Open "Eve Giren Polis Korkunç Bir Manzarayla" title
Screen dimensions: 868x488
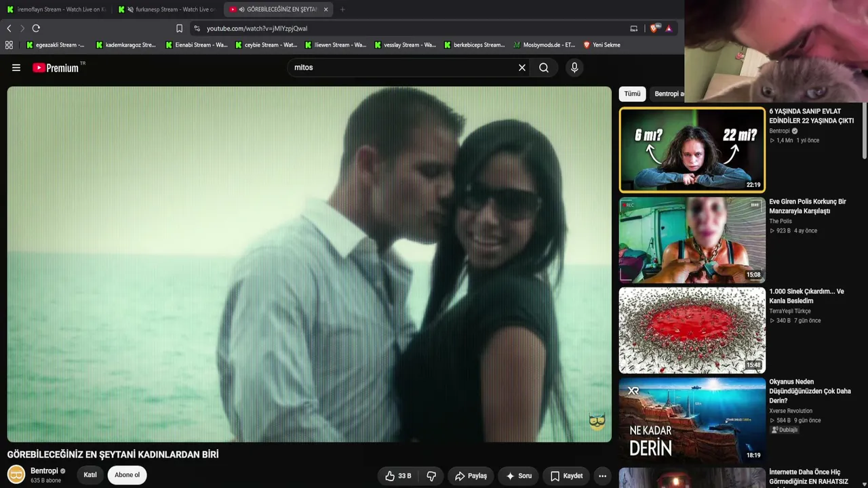click(808, 206)
